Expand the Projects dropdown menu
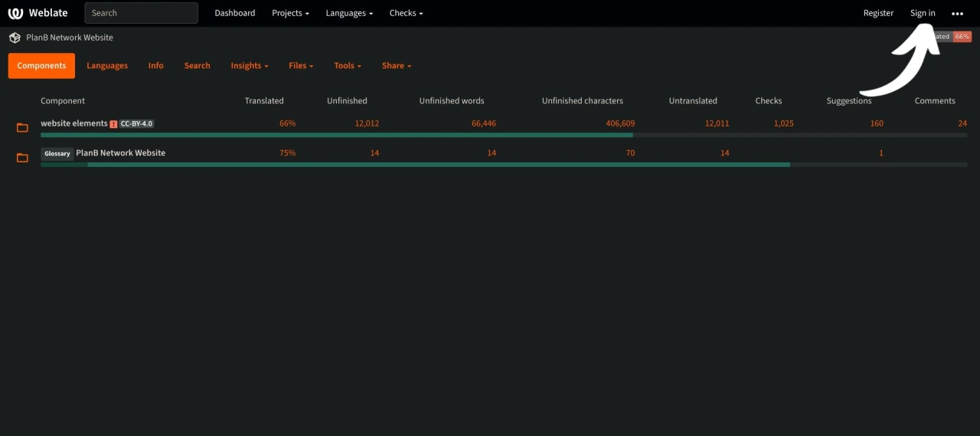Image resolution: width=980 pixels, height=436 pixels. click(290, 13)
